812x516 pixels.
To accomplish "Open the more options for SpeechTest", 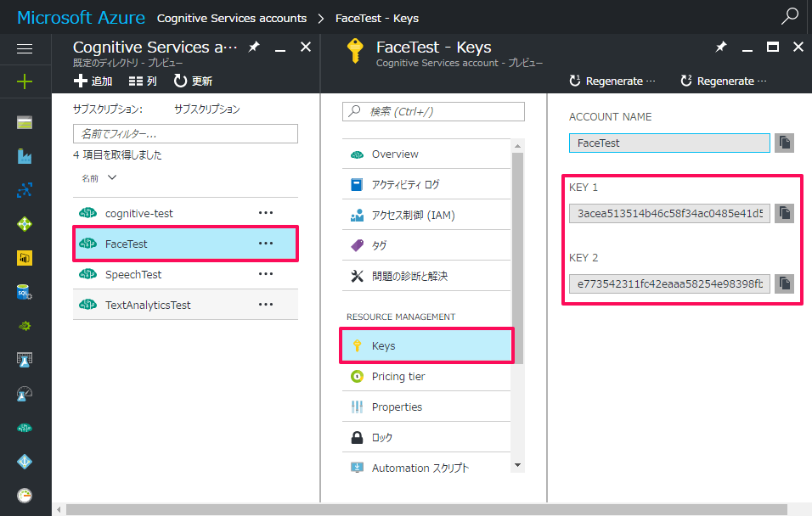I will point(266,274).
